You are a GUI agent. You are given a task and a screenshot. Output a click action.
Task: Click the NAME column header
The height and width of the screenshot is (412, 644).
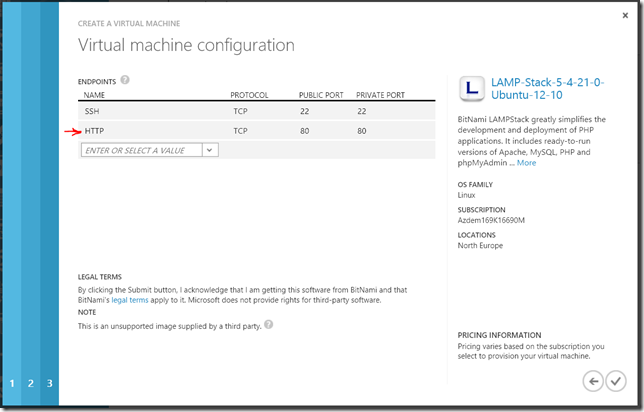tap(94, 95)
